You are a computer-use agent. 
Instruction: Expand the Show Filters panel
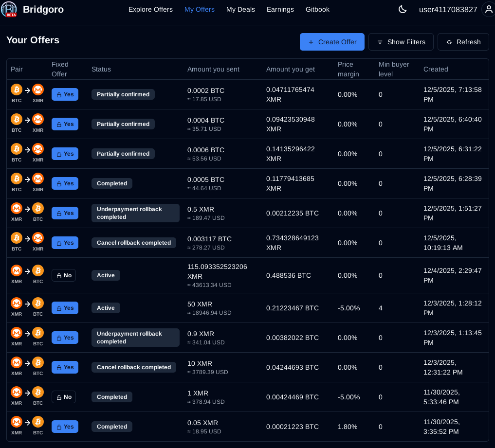pyautogui.click(x=401, y=42)
